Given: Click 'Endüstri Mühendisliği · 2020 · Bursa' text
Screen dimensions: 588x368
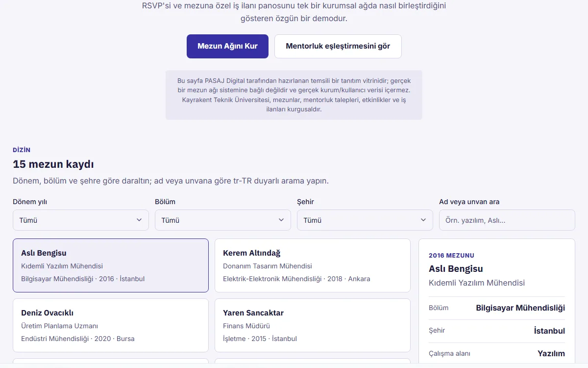Looking at the screenshot, I should coord(78,339).
